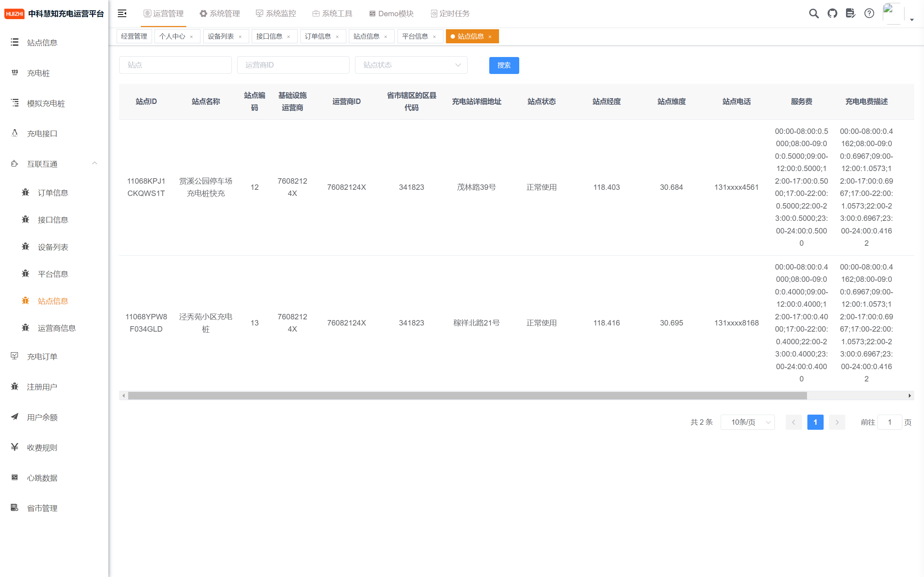Click the bug icon beside 平台信息

(26, 274)
